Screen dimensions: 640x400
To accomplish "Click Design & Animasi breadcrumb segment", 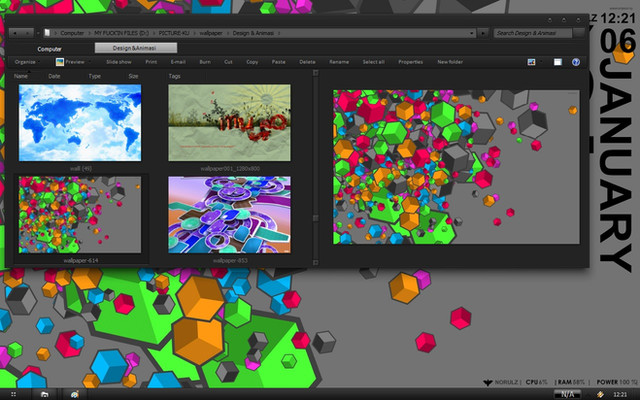I will coord(253,33).
